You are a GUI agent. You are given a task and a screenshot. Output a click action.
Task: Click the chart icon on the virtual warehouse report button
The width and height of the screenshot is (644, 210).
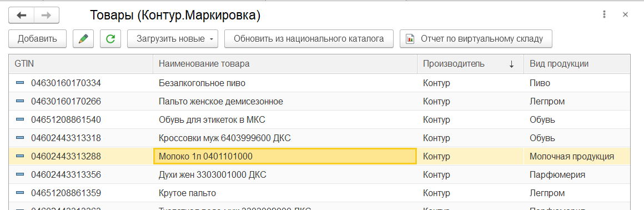[410, 39]
